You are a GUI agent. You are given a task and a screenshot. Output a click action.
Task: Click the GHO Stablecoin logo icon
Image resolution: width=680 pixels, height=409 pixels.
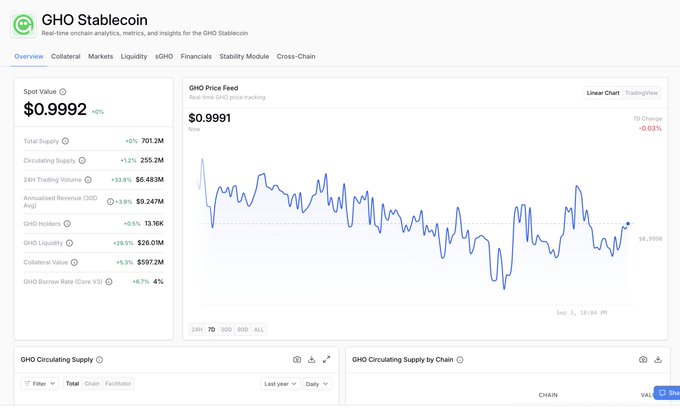click(23, 25)
